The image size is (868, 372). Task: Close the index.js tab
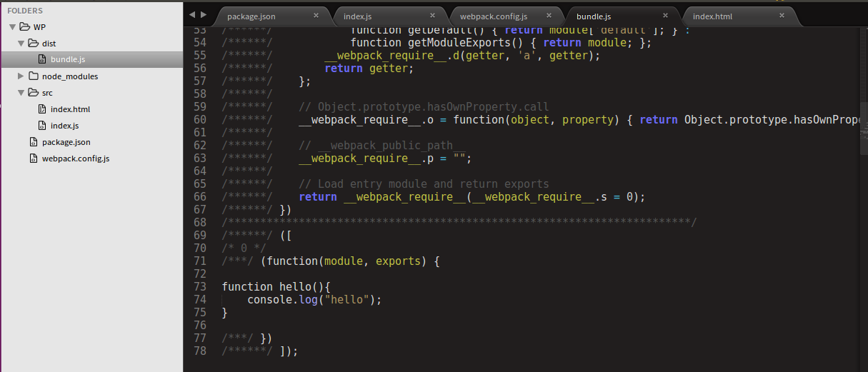(433, 15)
